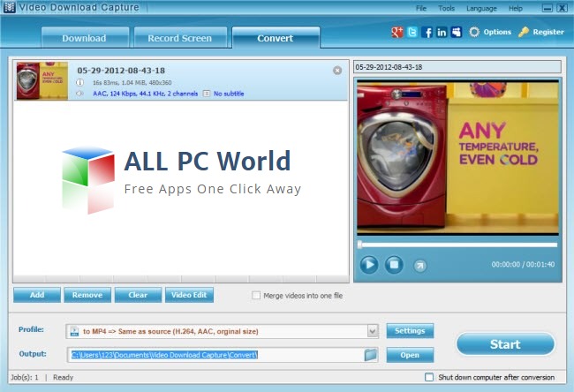Click the Clear button

[138, 295]
